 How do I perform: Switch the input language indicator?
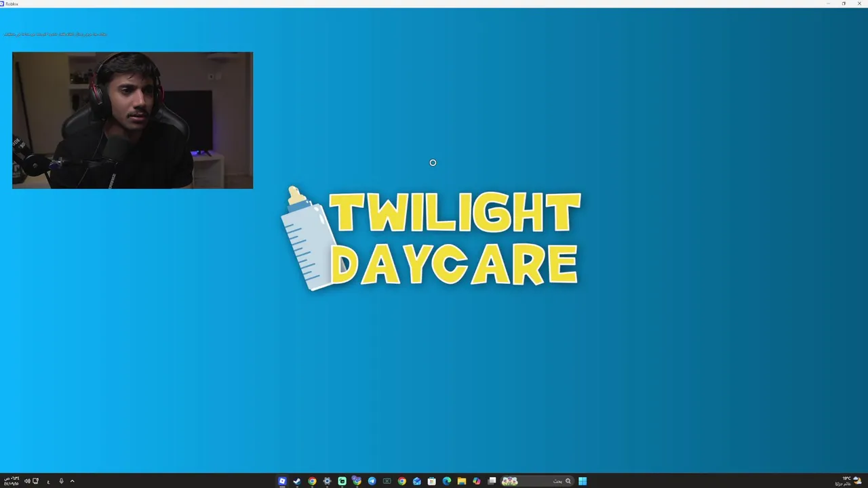(48, 482)
